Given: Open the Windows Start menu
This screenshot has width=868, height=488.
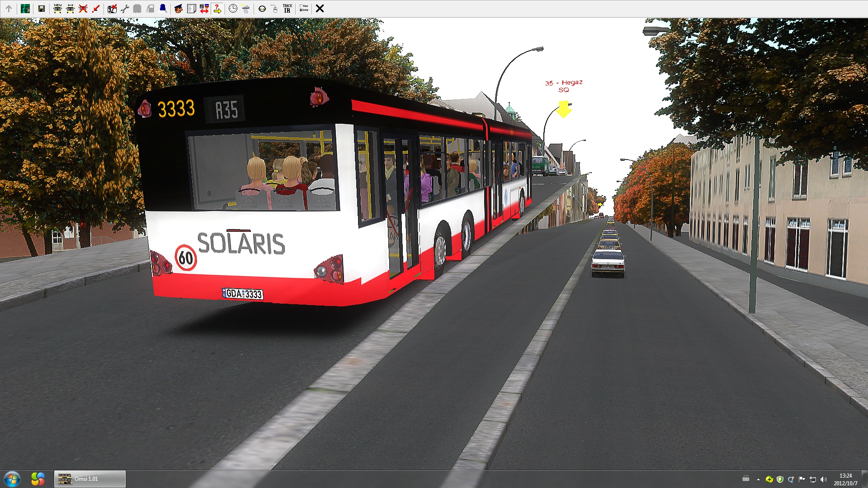Looking at the screenshot, I should [x=12, y=479].
